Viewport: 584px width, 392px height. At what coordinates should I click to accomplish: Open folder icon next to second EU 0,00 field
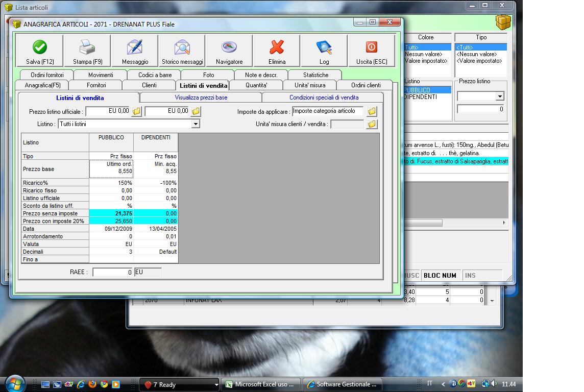(196, 111)
